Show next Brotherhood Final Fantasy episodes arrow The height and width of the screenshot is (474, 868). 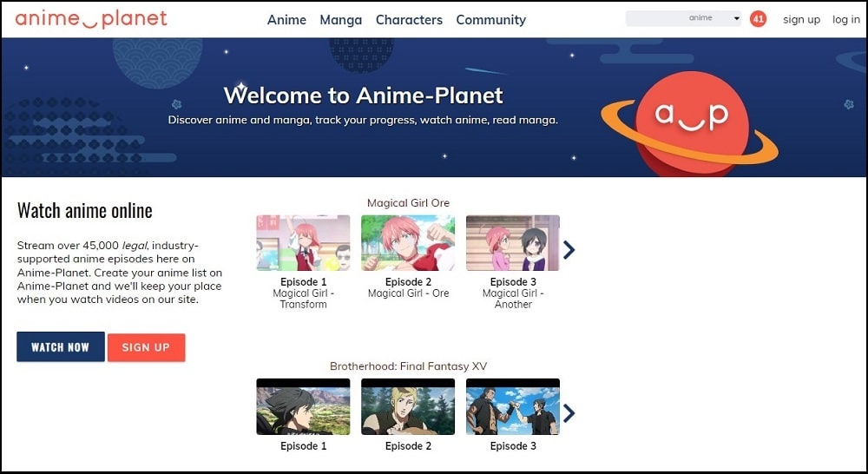[569, 413]
